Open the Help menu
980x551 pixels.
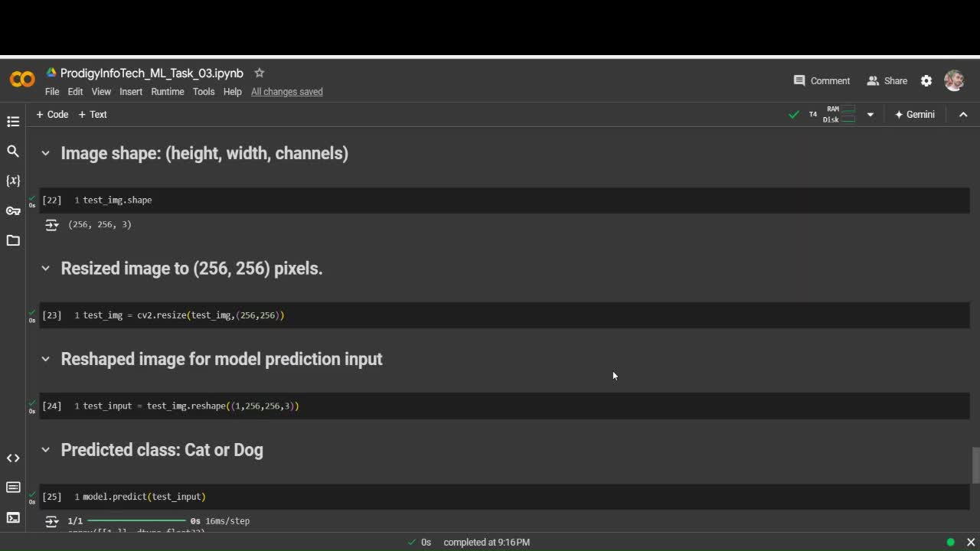click(233, 92)
